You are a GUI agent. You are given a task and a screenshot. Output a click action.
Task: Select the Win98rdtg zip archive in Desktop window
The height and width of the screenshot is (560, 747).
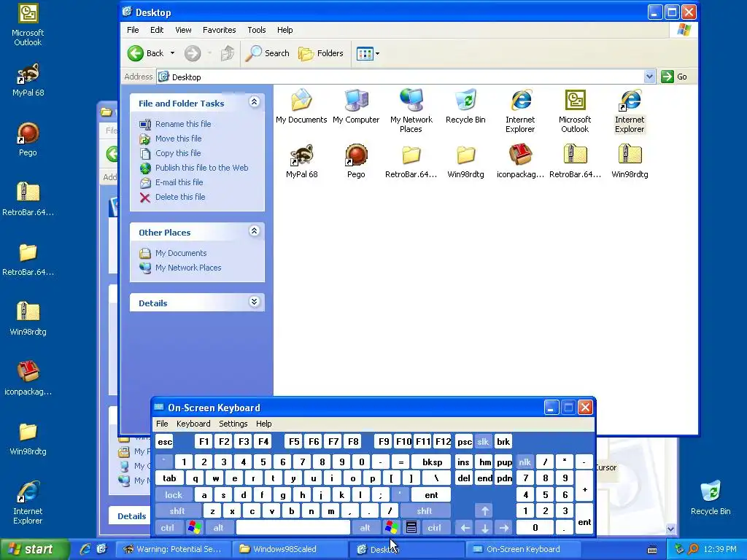pos(630,155)
